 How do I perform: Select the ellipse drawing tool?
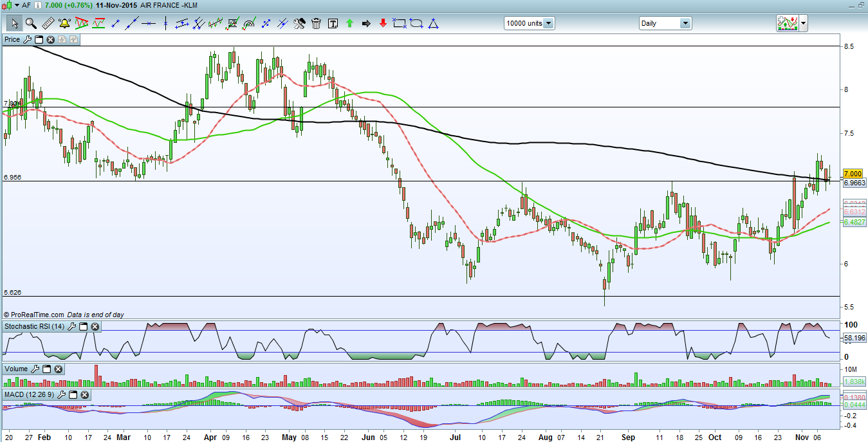coord(416,24)
